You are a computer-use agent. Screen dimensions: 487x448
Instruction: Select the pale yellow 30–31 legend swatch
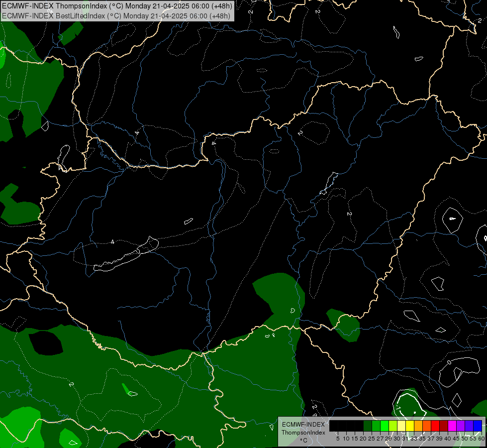tap(401, 426)
